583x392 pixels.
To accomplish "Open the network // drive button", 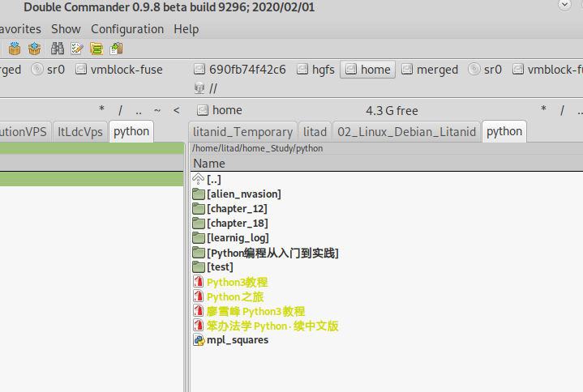I will (x=206, y=88).
